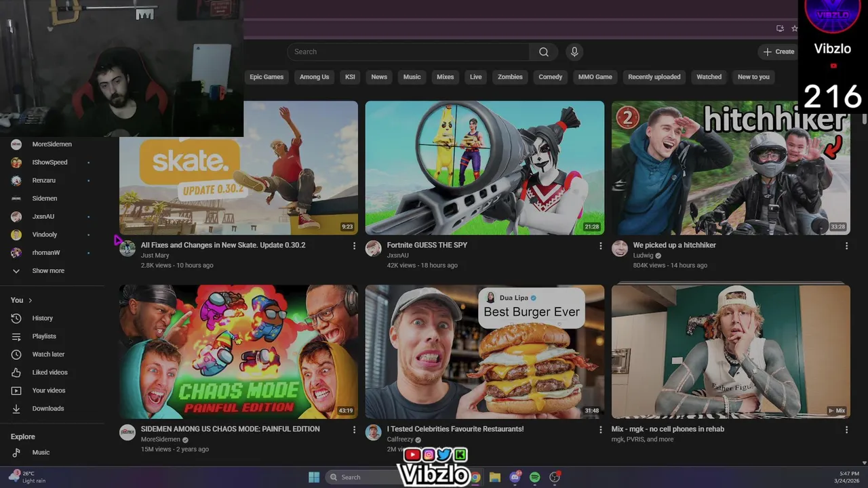Open options menu for the mgk mix
Image resolution: width=868 pixels, height=488 pixels.
coord(846,430)
